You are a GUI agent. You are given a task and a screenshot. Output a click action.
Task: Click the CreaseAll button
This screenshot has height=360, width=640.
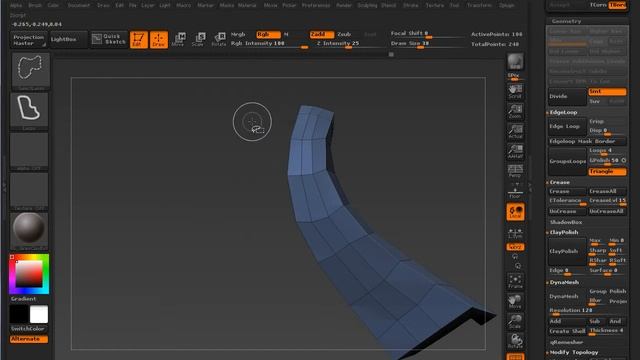tap(607, 191)
